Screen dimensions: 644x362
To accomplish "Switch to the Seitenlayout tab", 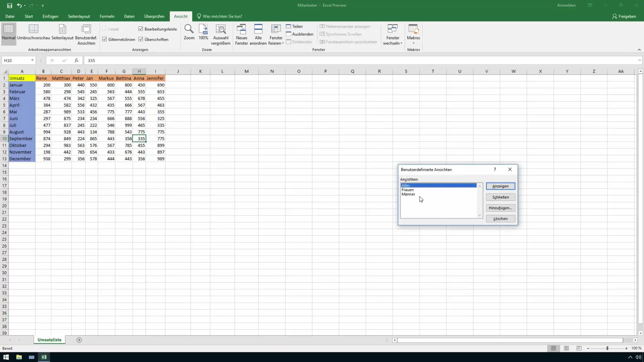I will tap(79, 16).
